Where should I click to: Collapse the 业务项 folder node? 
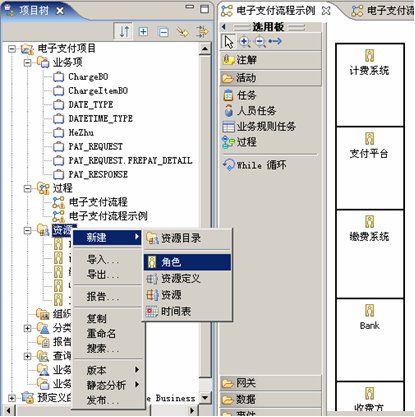click(28, 63)
